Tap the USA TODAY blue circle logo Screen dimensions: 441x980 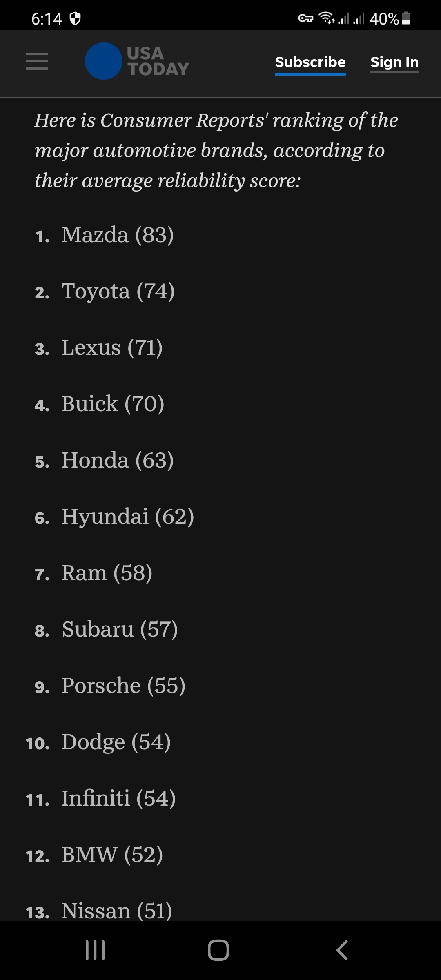click(x=104, y=61)
